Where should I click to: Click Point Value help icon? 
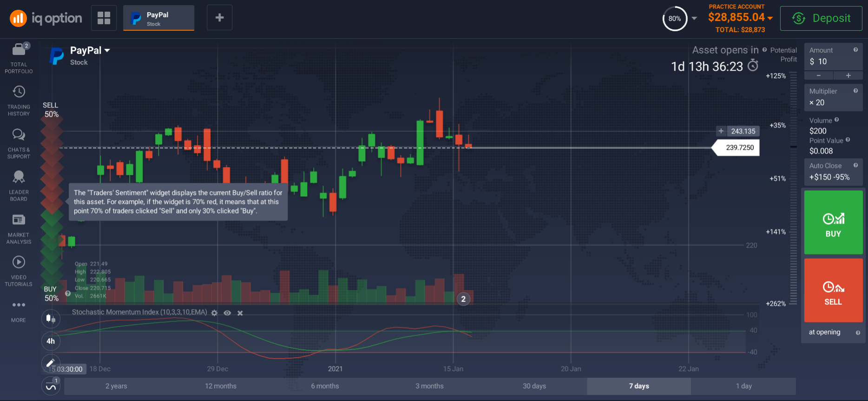pos(848,140)
